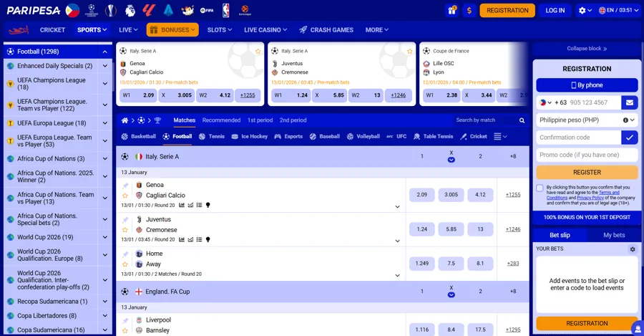Click the search magnifier icon
The height and width of the screenshot is (336, 644).
(522, 120)
